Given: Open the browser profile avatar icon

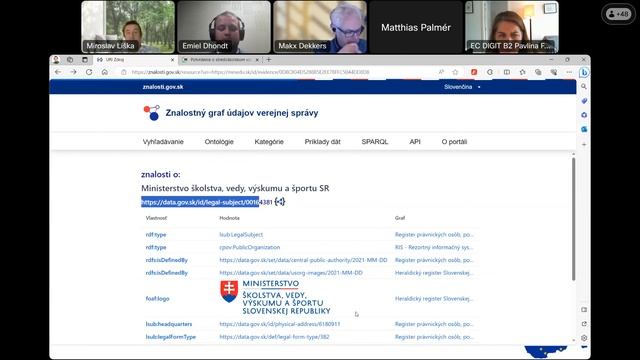Looking at the screenshot, I should pos(56,60).
